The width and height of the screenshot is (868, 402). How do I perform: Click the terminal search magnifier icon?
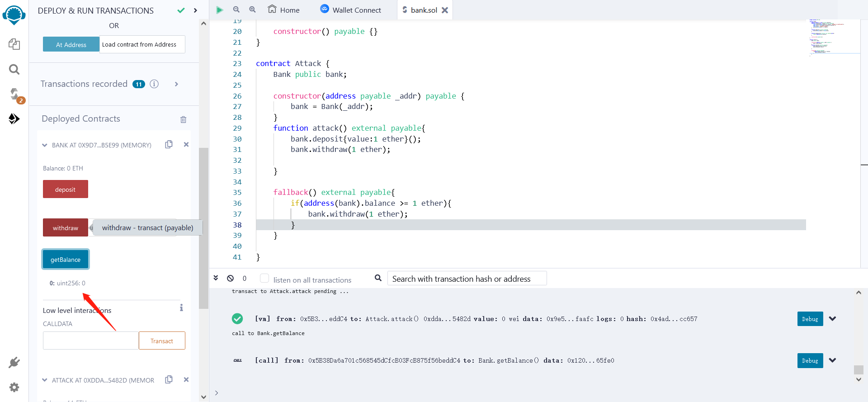pyautogui.click(x=378, y=278)
